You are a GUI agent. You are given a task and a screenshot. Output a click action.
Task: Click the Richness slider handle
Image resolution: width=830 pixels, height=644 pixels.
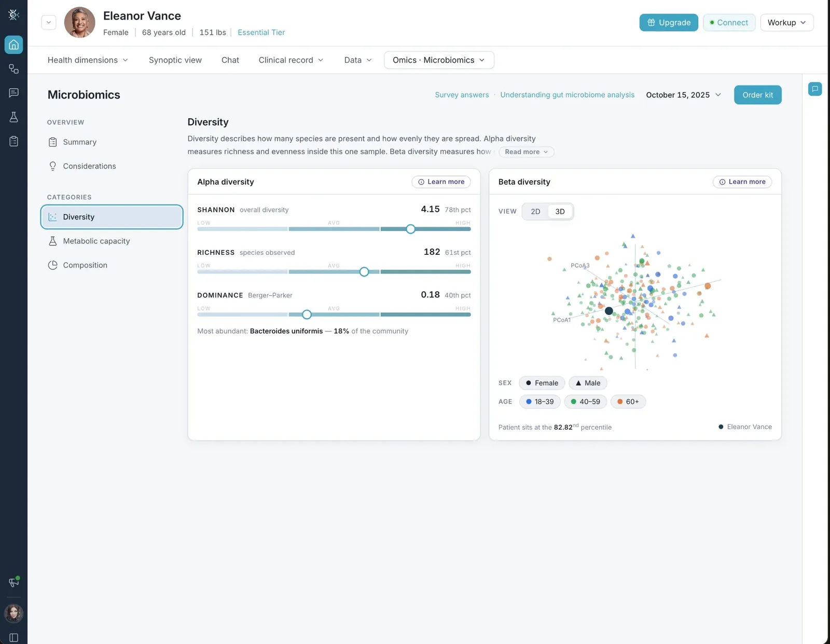click(x=364, y=272)
